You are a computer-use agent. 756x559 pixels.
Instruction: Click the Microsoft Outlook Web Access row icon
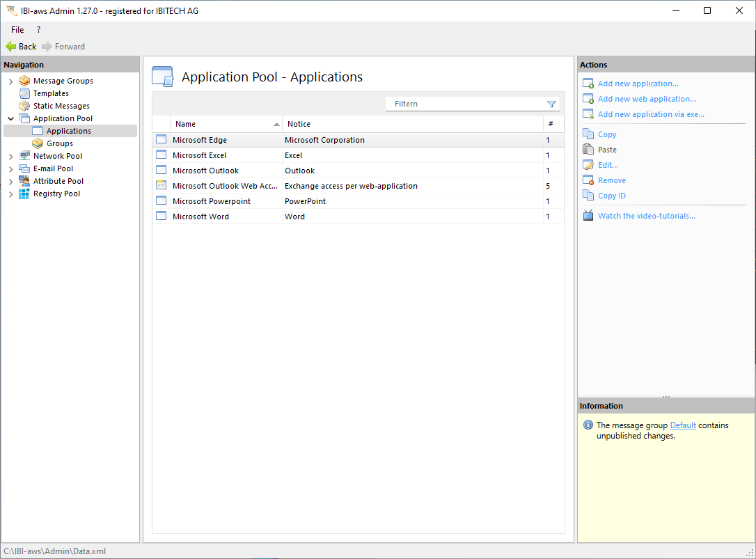coord(161,186)
